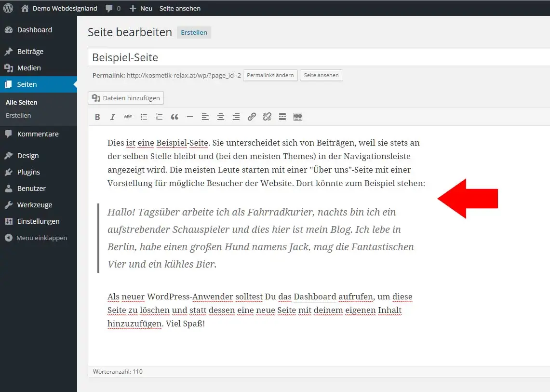Remove the current link

pyautogui.click(x=267, y=116)
